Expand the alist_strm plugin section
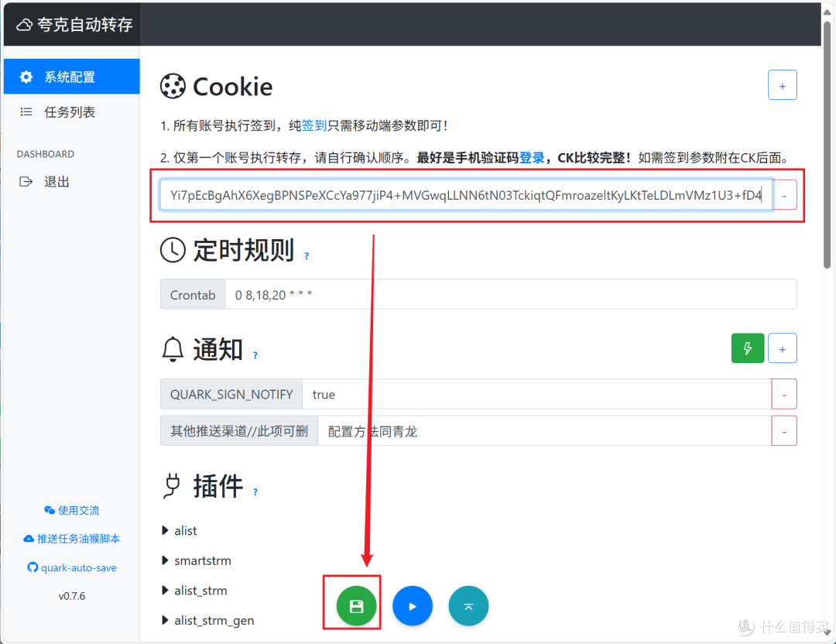The width and height of the screenshot is (836, 644). click(194, 590)
